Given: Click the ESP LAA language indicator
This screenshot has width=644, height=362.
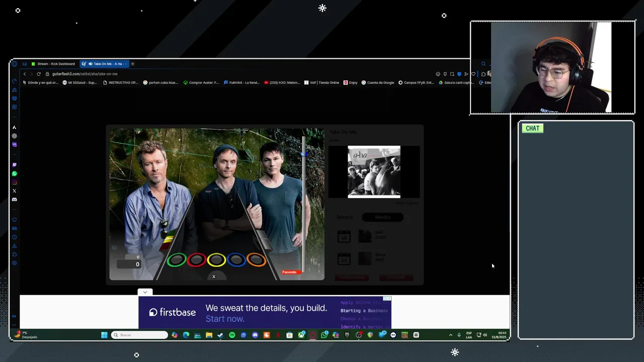Looking at the screenshot, I should (469, 335).
